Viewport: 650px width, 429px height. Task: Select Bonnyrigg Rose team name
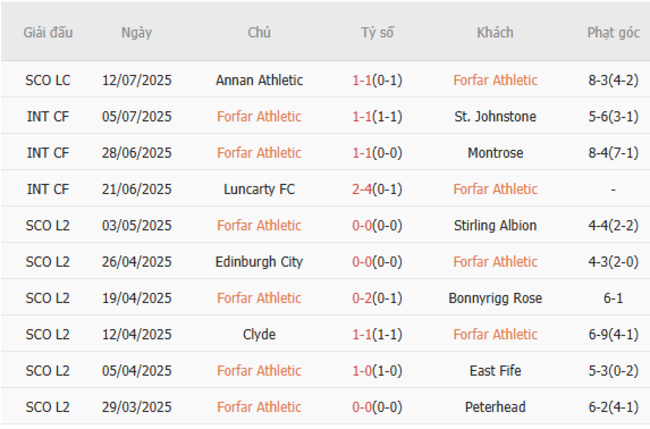click(x=495, y=298)
